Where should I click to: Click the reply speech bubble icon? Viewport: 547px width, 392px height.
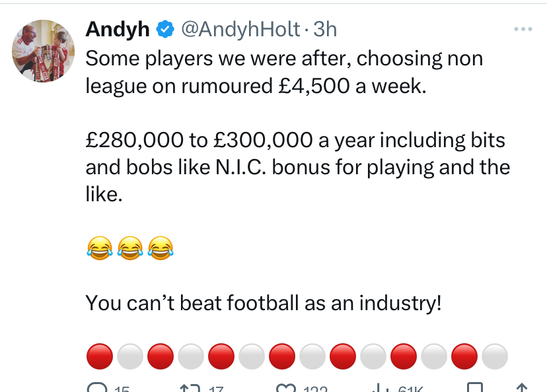point(97,387)
